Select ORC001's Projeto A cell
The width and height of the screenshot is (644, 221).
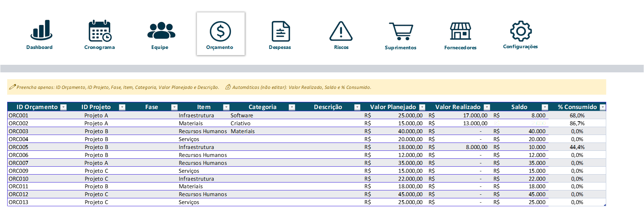tap(96, 116)
